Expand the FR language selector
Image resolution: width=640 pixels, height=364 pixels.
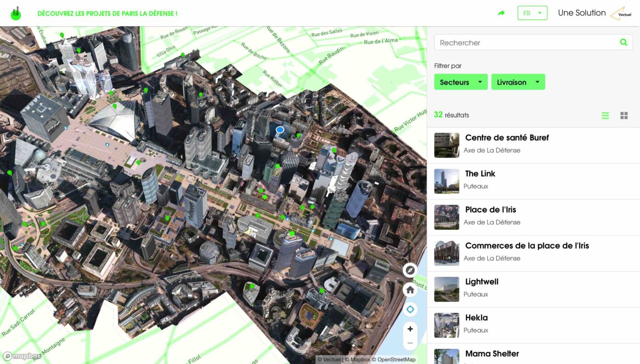532,13
